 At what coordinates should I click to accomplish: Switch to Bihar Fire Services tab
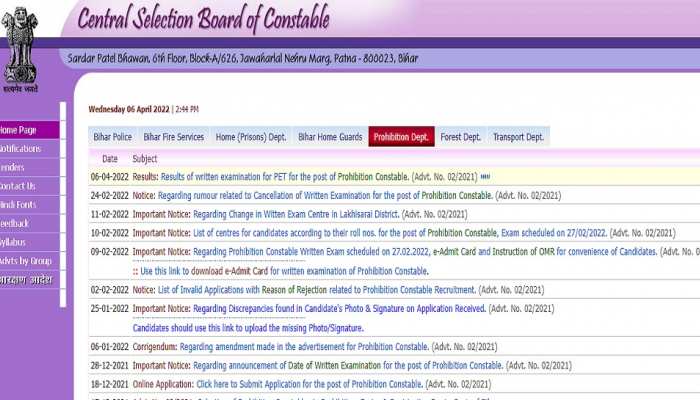coord(173,137)
